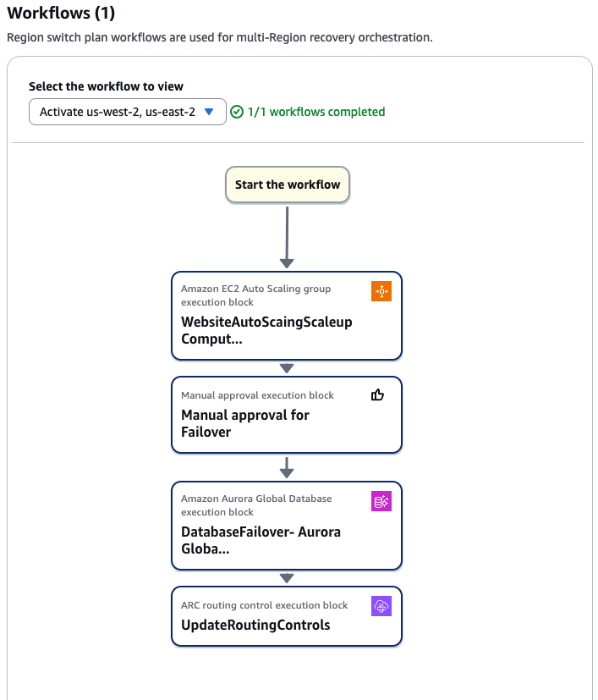Click the blue dropdown arrow for workflows
The width and height of the screenshot is (598, 700).
(x=209, y=112)
